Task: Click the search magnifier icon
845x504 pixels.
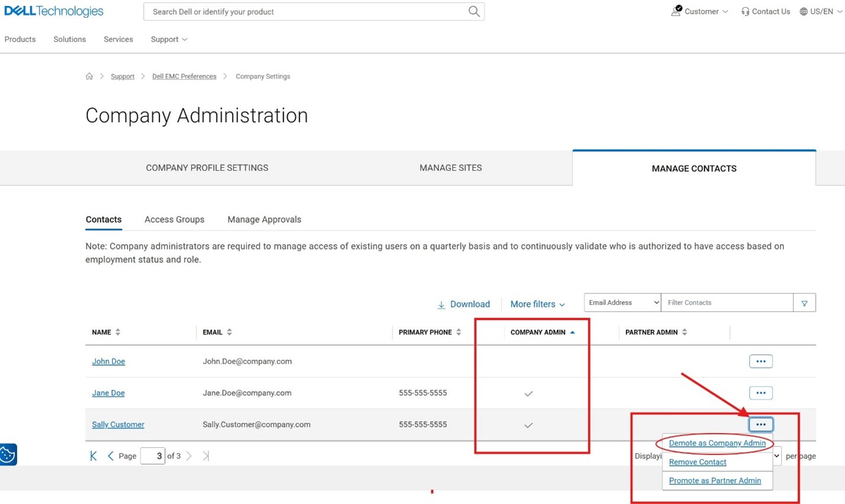Action: tap(473, 12)
